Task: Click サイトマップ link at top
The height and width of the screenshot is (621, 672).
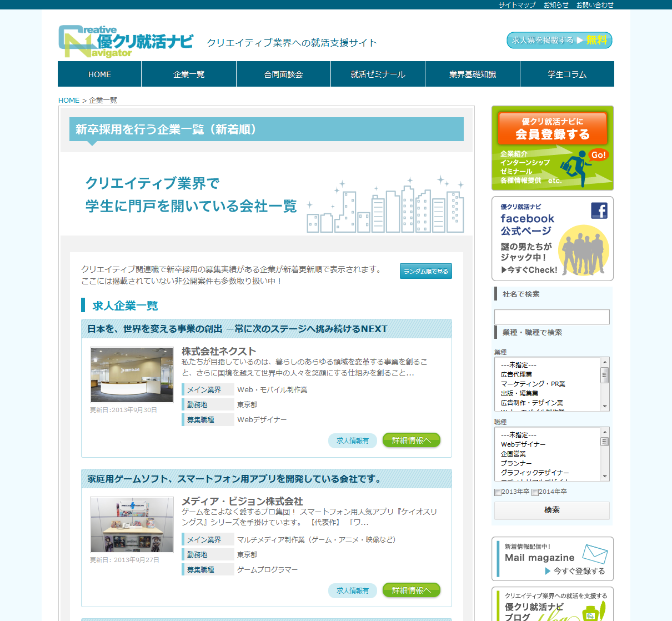Action: click(x=517, y=5)
